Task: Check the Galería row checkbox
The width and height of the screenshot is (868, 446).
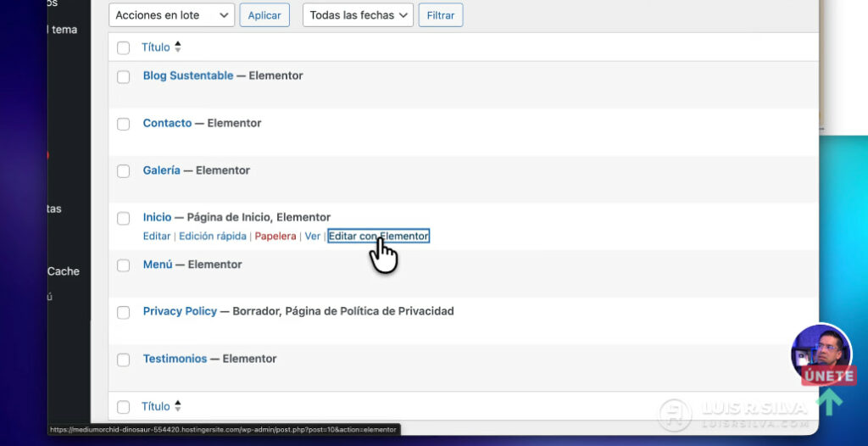Action: [124, 171]
